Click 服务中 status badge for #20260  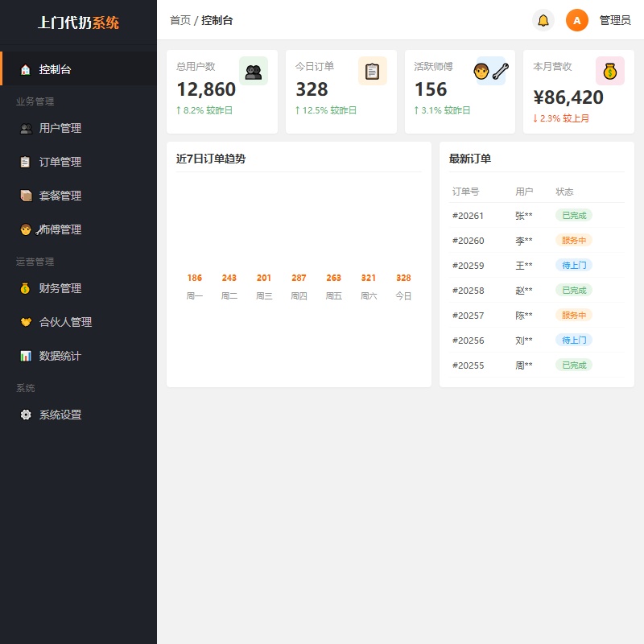tap(574, 240)
